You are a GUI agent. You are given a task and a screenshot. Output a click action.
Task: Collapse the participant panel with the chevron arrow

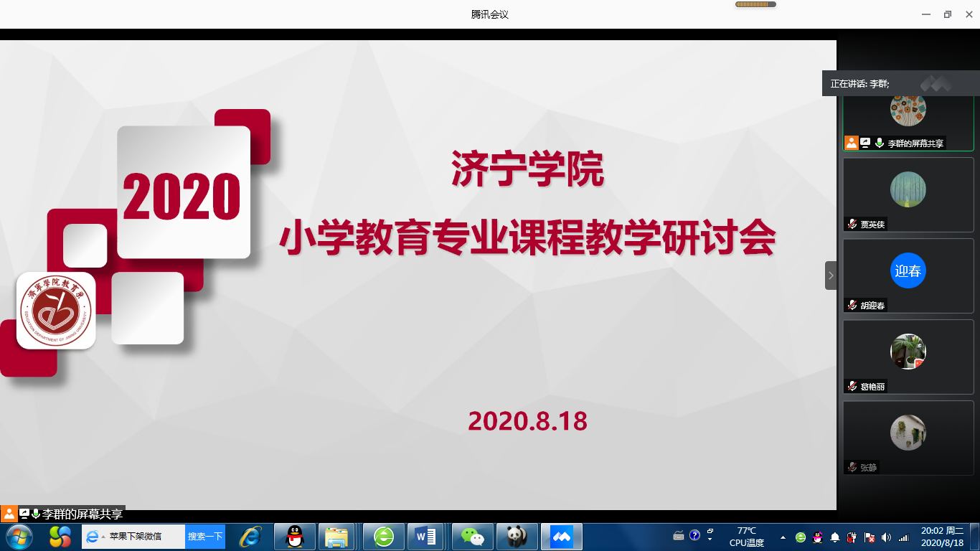(831, 275)
